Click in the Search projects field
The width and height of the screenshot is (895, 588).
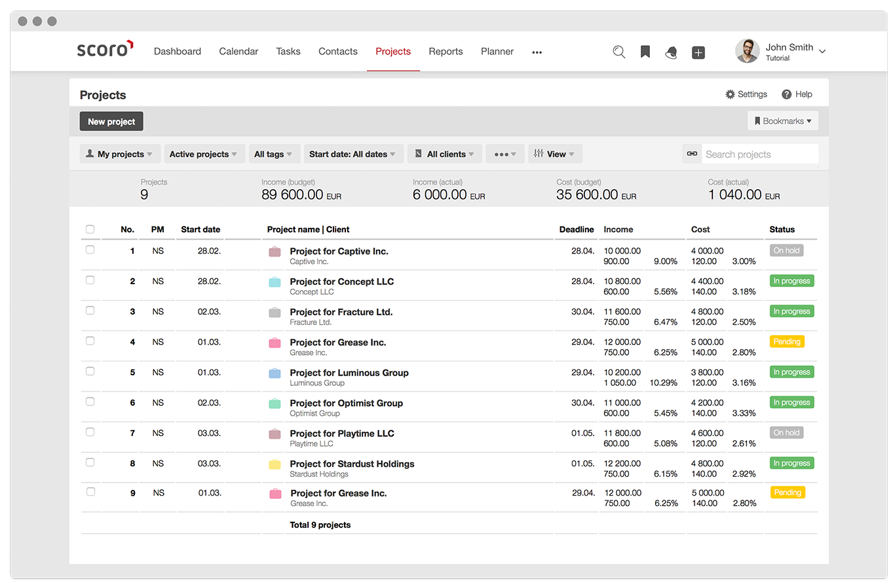coord(760,154)
